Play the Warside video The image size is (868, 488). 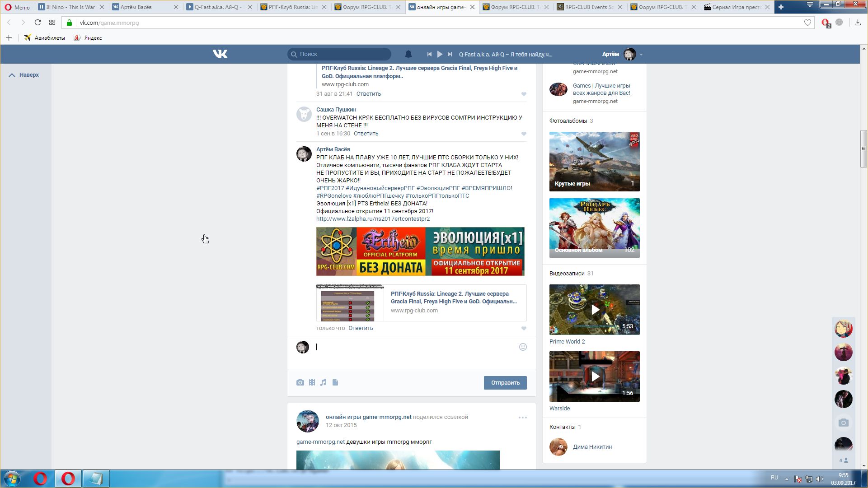point(595,376)
